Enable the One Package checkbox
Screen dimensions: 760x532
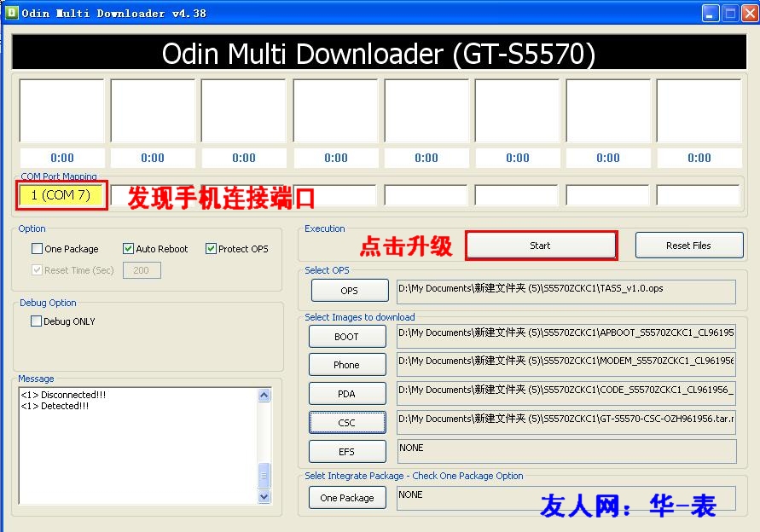coord(37,249)
